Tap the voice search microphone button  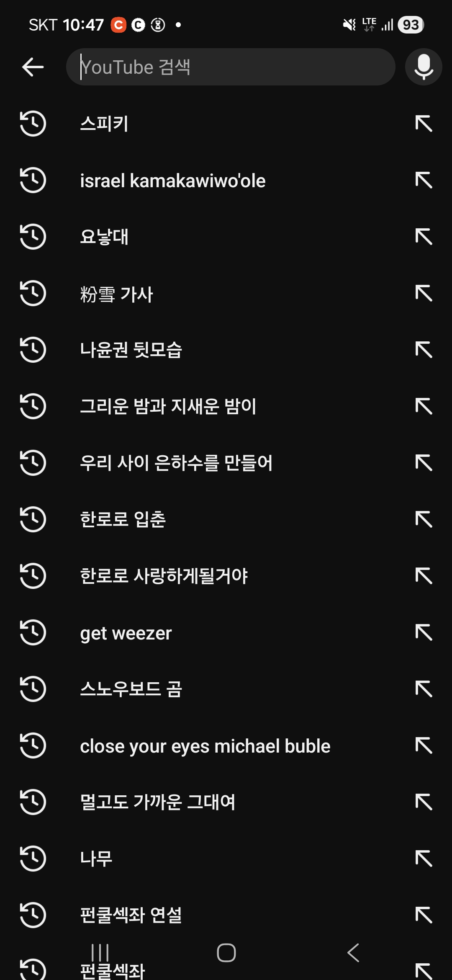424,67
